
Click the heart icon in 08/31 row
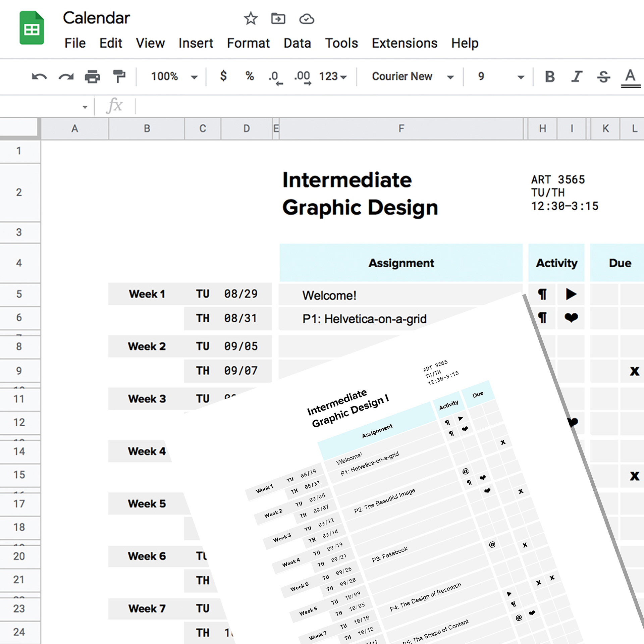[x=571, y=318]
